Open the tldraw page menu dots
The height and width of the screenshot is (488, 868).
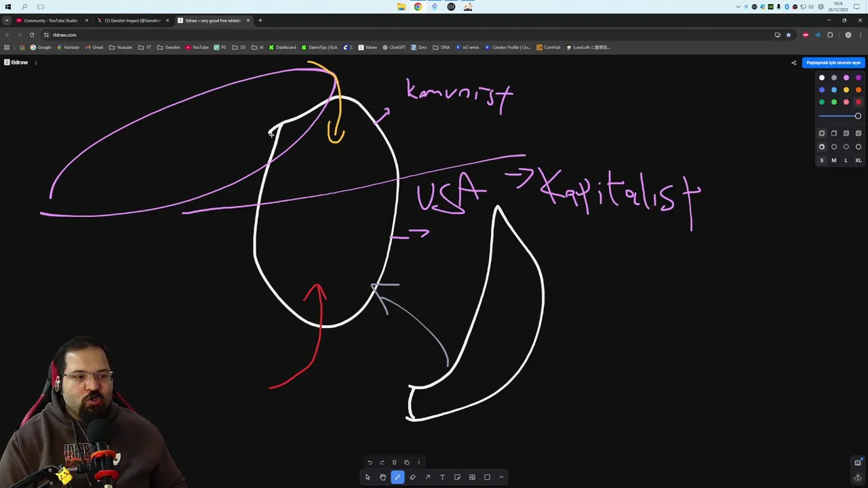[36, 62]
